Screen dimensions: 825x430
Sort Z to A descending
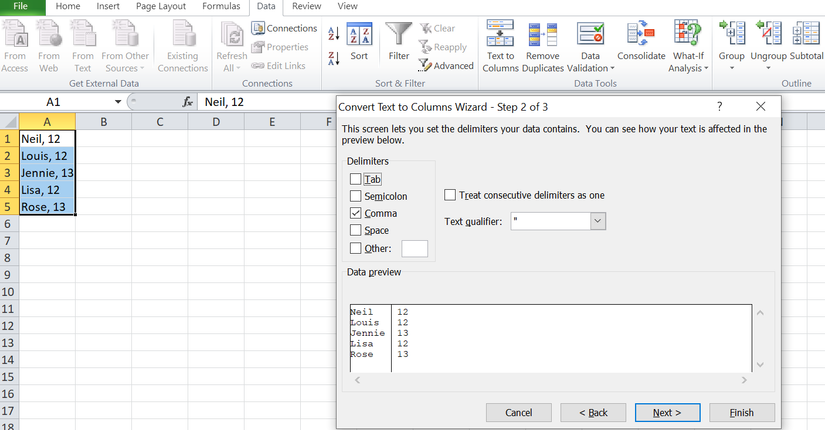(x=334, y=58)
